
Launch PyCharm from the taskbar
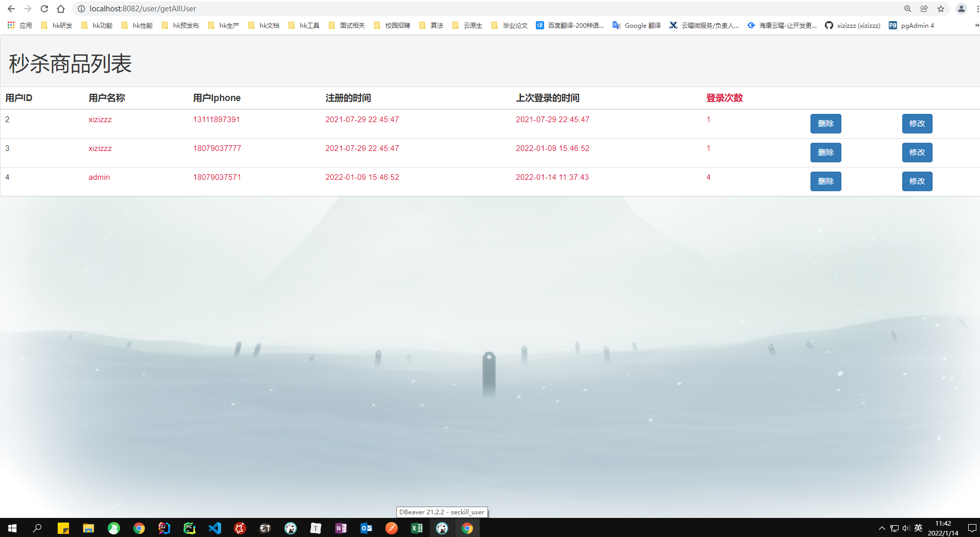pos(190,528)
